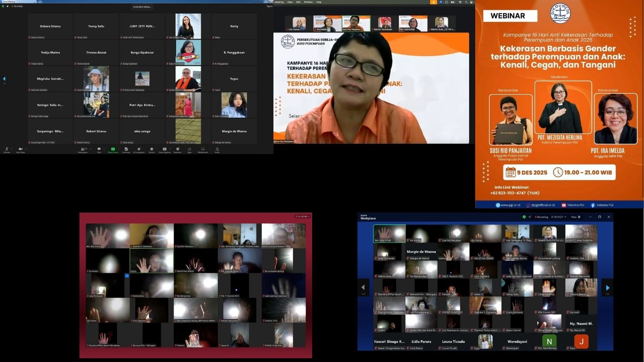Toggle the Unmute microphone button
This screenshot has height=362, width=644.
coord(7,149)
